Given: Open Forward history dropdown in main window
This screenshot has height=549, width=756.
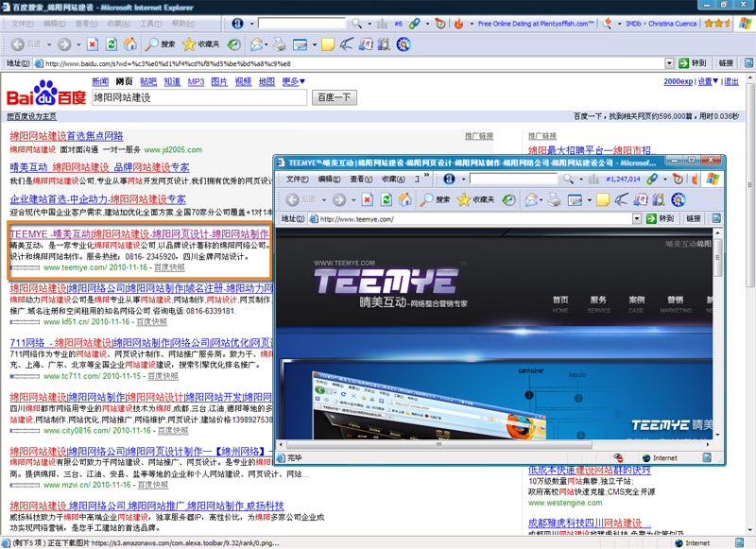Looking at the screenshot, I should [78, 44].
